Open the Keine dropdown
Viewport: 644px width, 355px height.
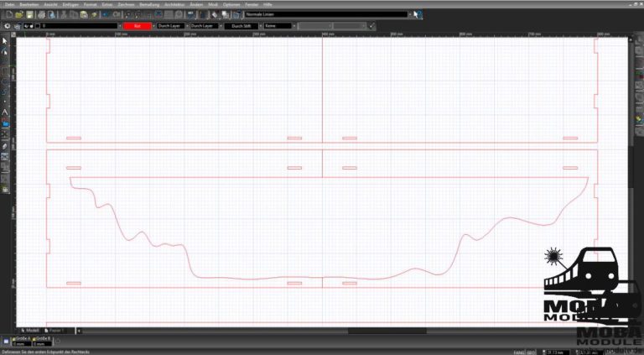pyautogui.click(x=279, y=26)
